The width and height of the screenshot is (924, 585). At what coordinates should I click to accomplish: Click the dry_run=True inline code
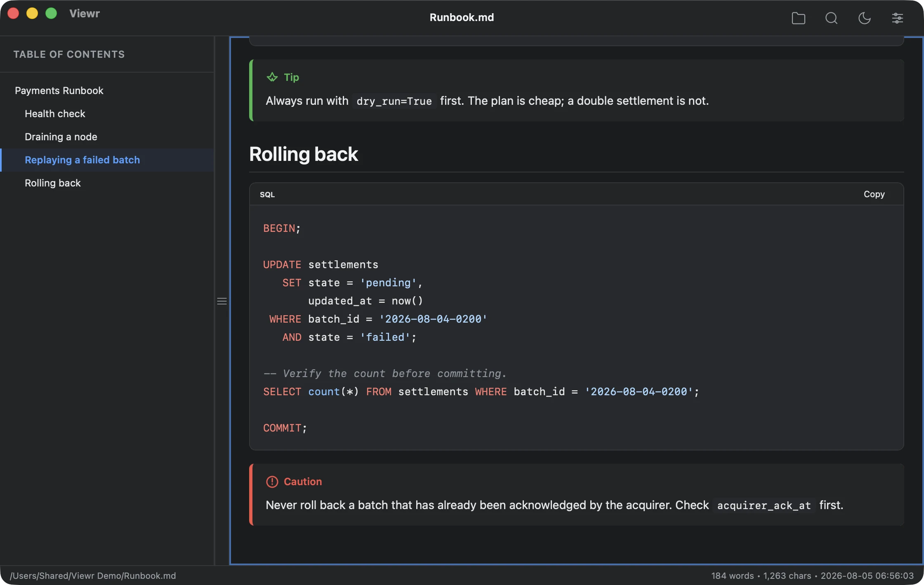[x=394, y=101]
